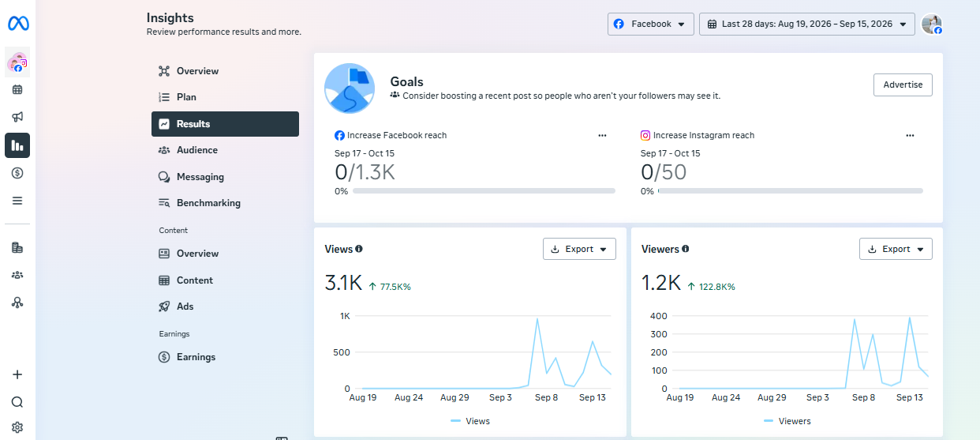Open the Content menu item
980x440 pixels.
point(225,280)
